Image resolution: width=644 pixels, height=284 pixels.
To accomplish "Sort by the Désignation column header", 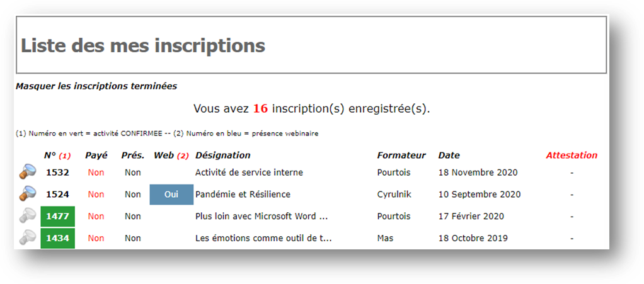I will (x=223, y=156).
